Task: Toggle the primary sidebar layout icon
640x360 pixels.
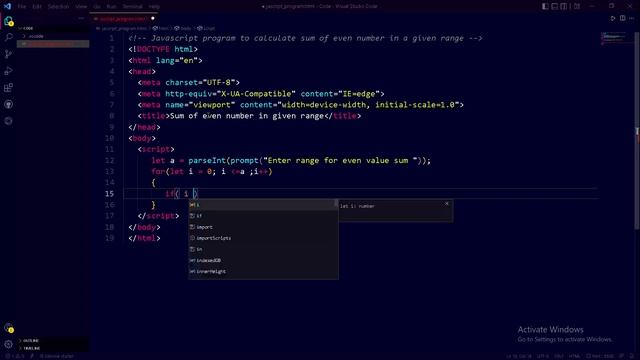Action: pyautogui.click(x=545, y=6)
